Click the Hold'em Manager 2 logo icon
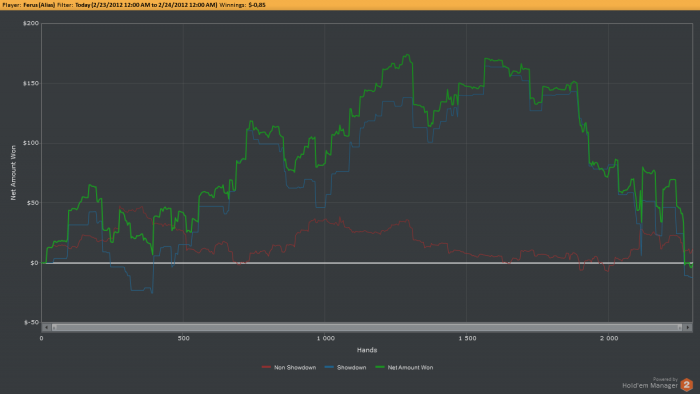700x394 pixels. (x=687, y=385)
